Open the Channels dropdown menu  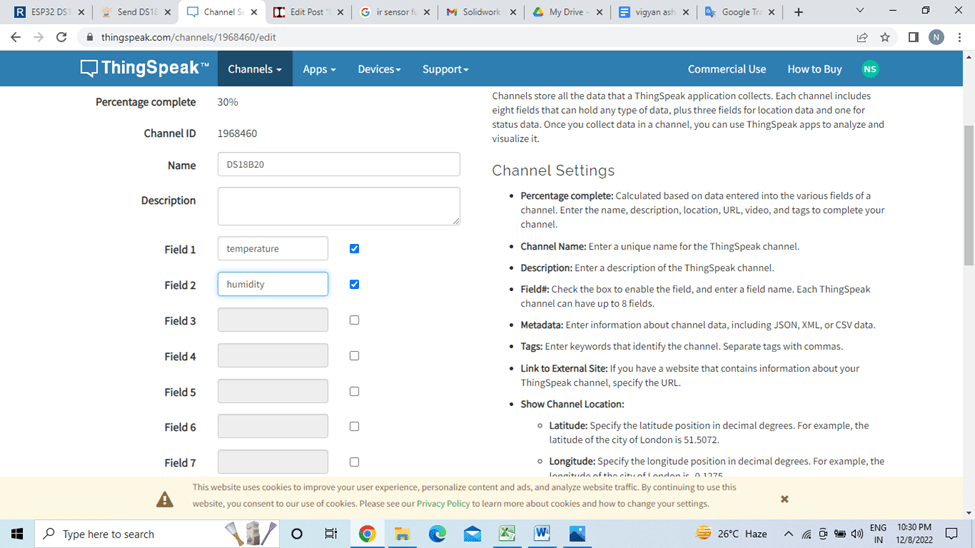tap(255, 69)
